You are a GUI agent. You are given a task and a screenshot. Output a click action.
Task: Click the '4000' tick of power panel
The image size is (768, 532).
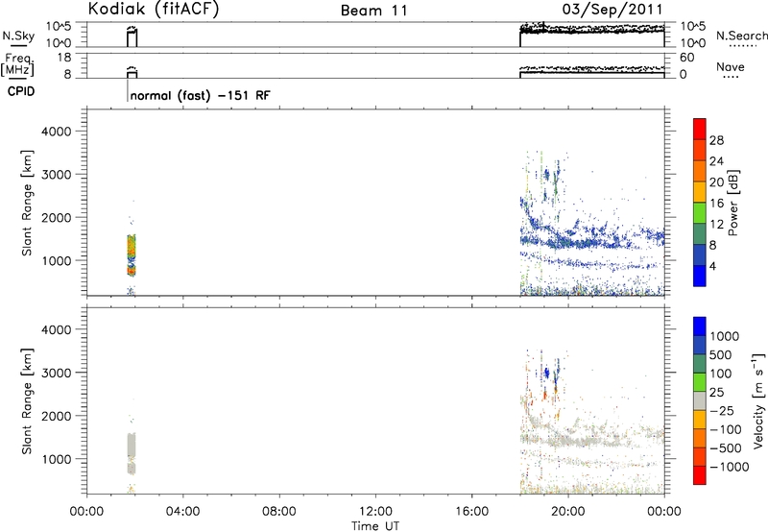(57, 132)
